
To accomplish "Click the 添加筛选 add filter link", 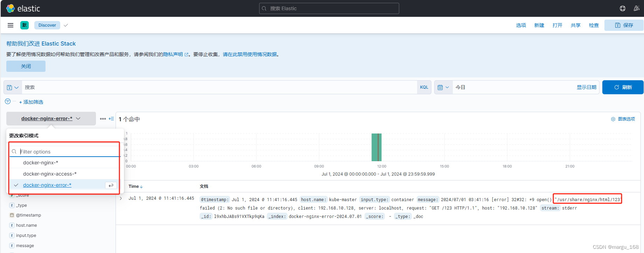I will [x=31, y=102].
